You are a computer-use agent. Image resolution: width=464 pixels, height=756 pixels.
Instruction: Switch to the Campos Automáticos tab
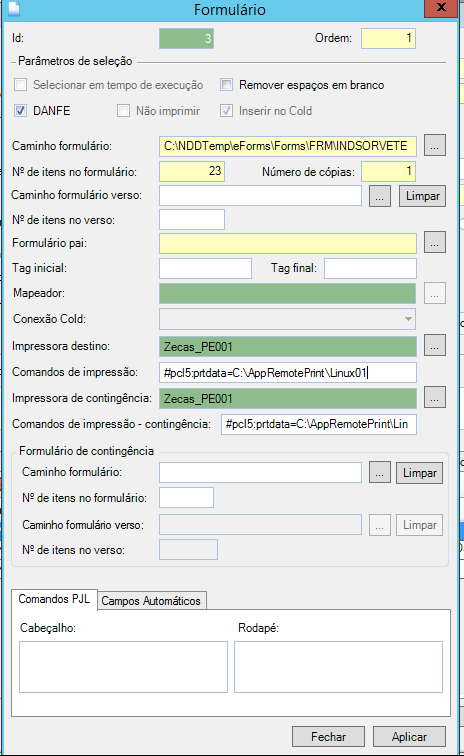(151, 601)
